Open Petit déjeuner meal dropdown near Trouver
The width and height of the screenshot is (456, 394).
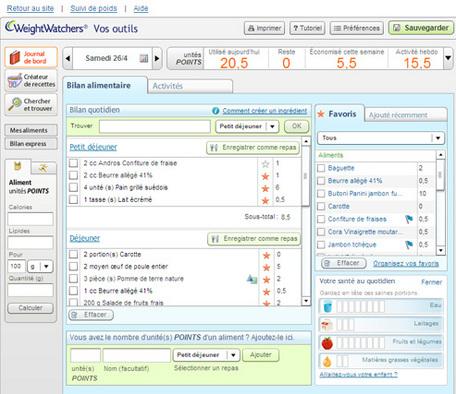point(247,126)
